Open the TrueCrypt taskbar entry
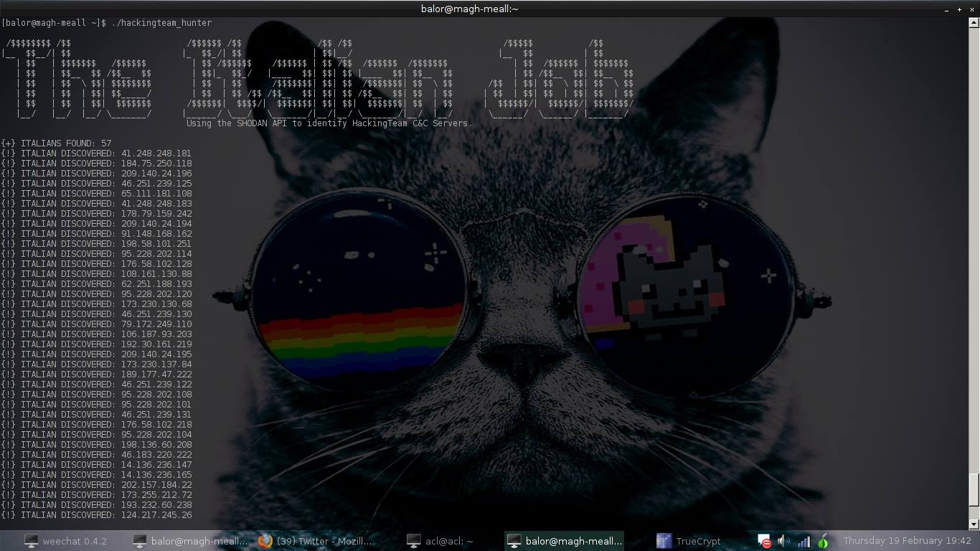Viewport: 980px width, 551px height. click(689, 541)
